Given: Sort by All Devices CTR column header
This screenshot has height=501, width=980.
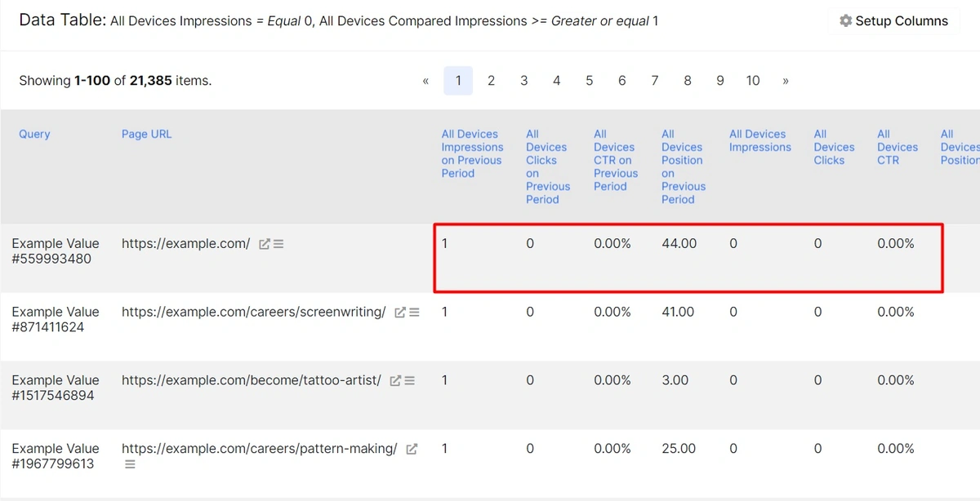Looking at the screenshot, I should coord(897,147).
